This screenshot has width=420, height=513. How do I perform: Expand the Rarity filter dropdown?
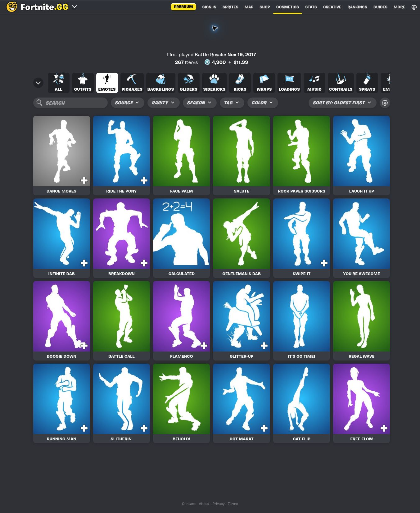[x=163, y=103]
